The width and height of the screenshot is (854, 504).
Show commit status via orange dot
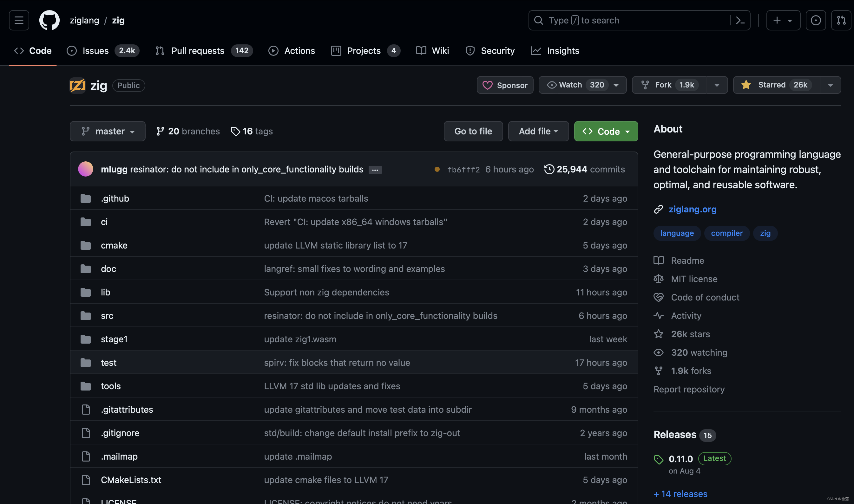tap(437, 169)
